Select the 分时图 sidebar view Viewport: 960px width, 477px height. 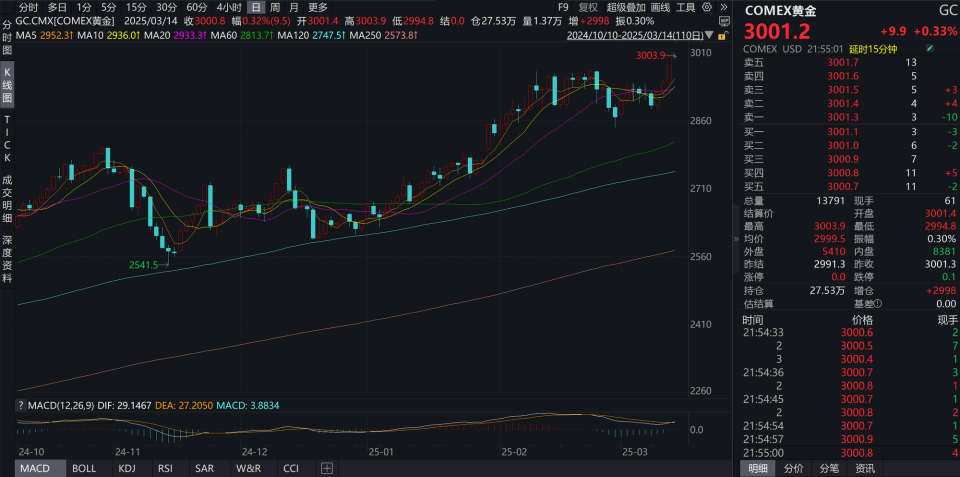click(x=7, y=37)
